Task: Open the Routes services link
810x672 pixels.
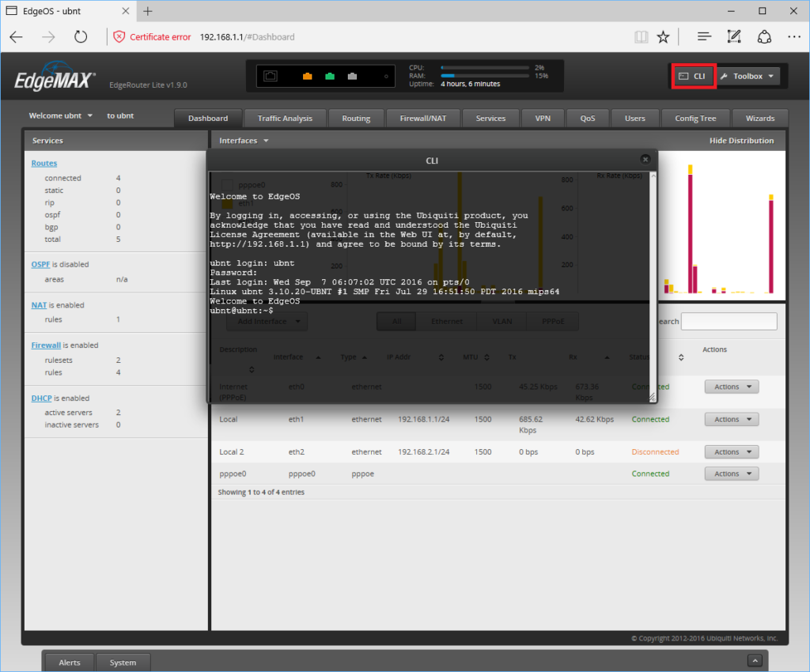Action: tap(44, 163)
